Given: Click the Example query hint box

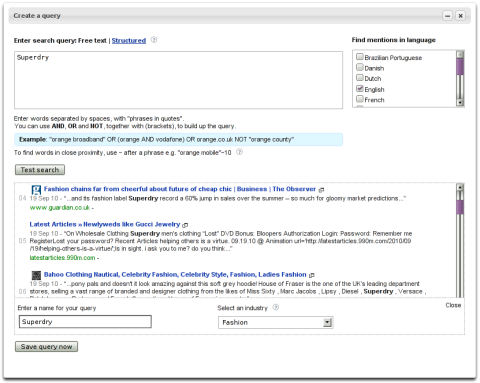Looking at the screenshot, I should point(178,140).
